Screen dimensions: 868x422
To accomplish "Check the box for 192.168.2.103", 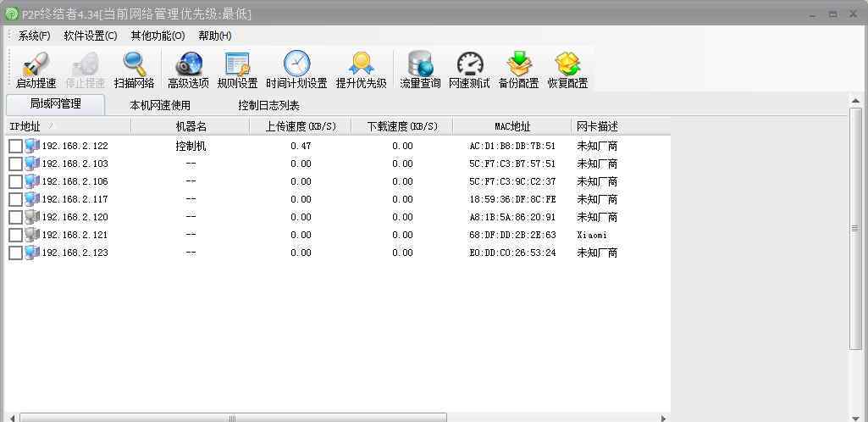I will point(15,164).
